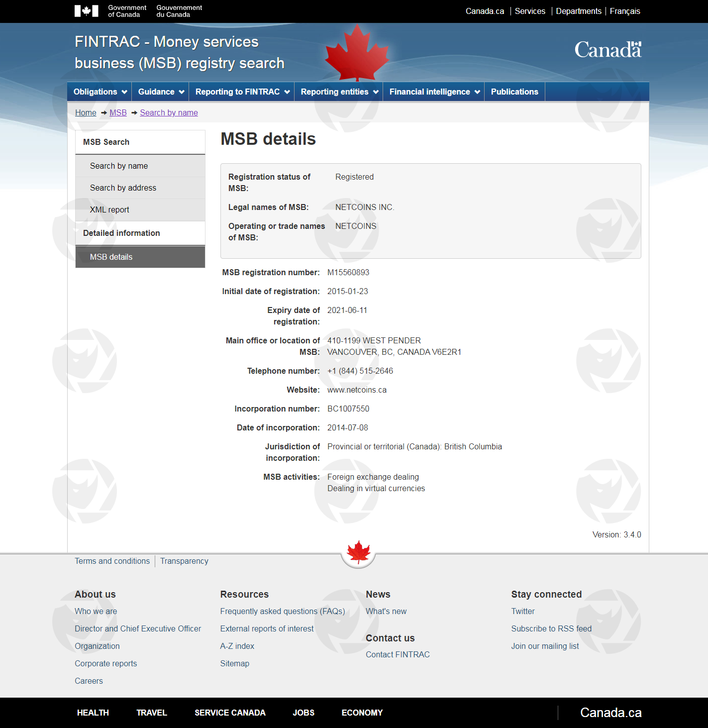Open the Guidance dropdown menu

(161, 92)
